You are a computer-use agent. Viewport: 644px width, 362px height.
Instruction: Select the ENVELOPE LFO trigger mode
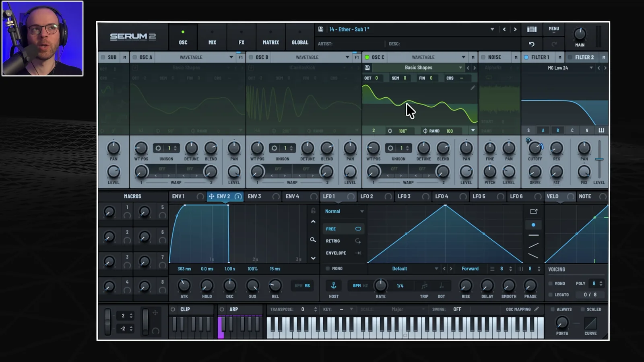pos(343,253)
